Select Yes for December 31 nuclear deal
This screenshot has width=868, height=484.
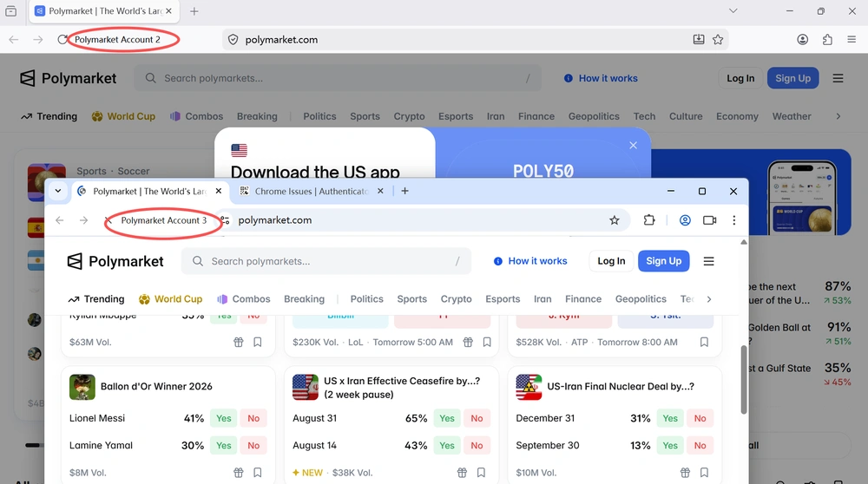point(670,418)
